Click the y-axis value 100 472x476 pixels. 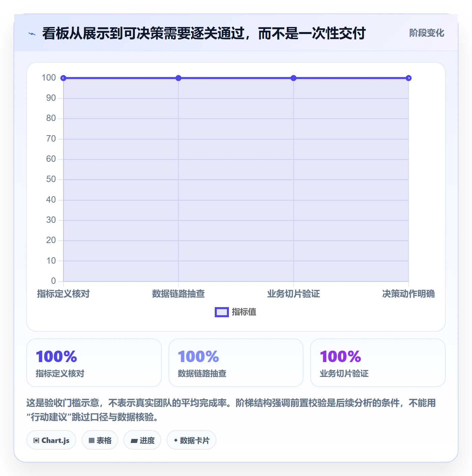(x=49, y=78)
